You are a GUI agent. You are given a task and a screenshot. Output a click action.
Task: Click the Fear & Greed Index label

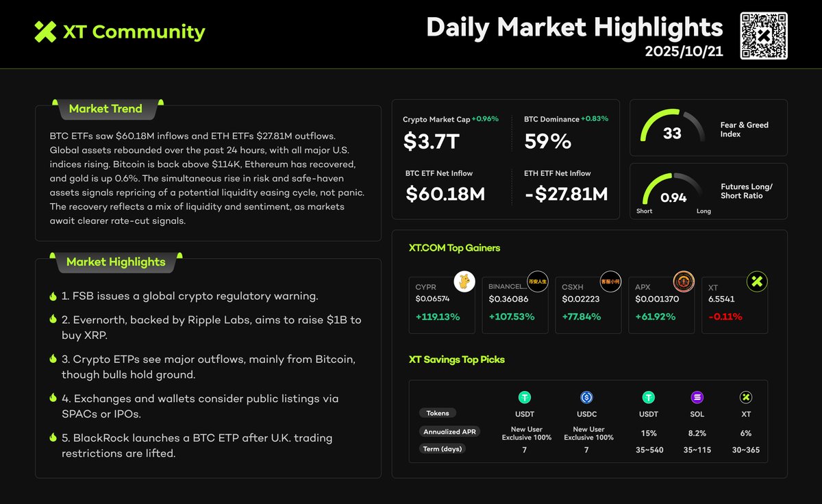(745, 129)
